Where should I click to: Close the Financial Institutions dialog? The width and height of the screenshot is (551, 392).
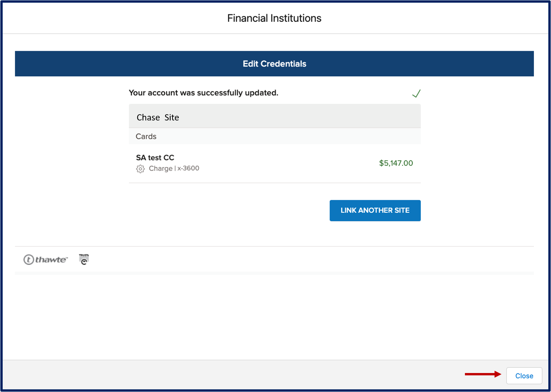pos(524,376)
